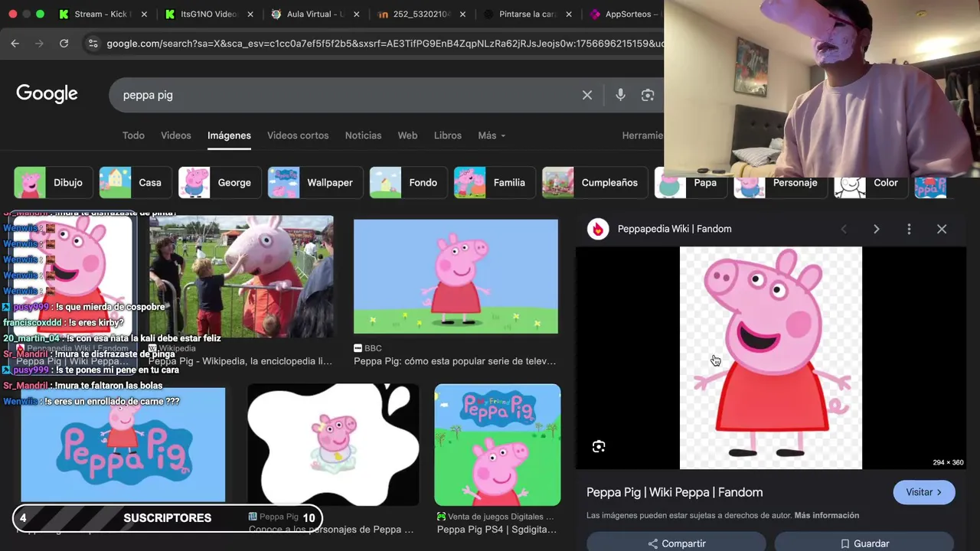Start voice search with microphone icon

point(620,95)
